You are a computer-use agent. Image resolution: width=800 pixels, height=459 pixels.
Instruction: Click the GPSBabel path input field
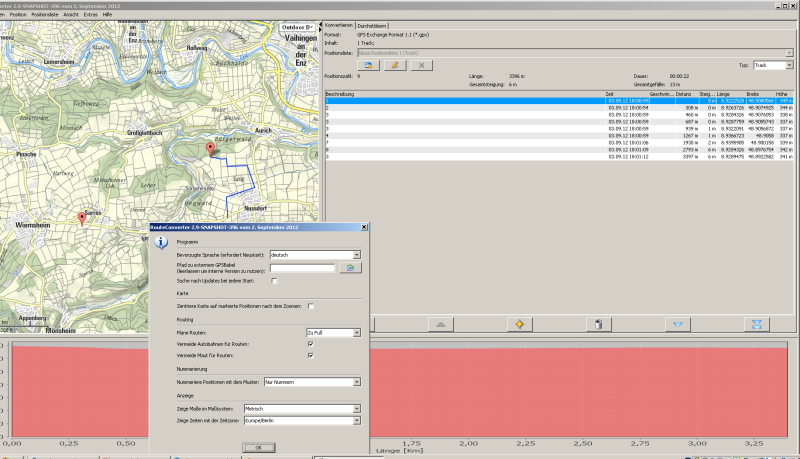pos(302,268)
